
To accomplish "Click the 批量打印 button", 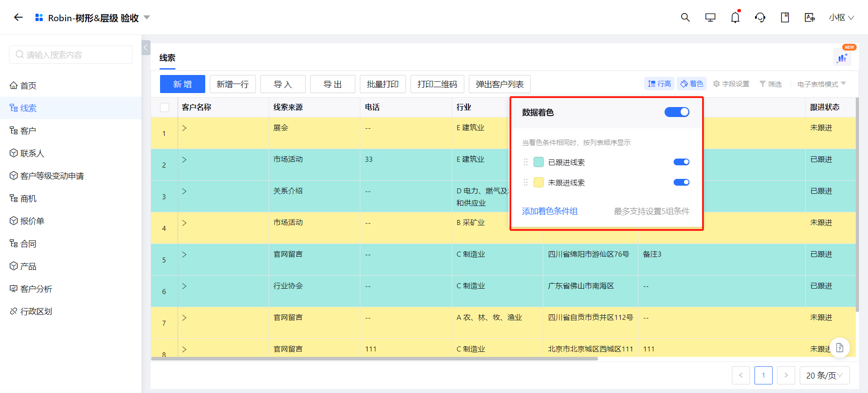I will pyautogui.click(x=383, y=84).
